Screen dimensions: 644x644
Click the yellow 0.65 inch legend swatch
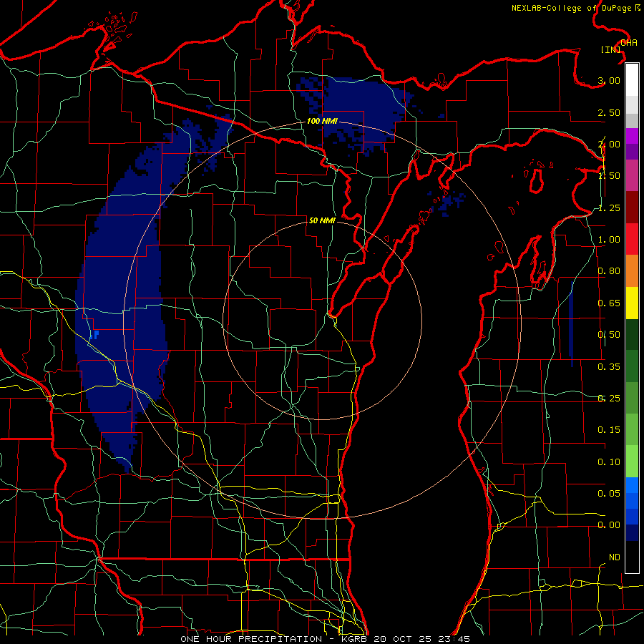pos(632,303)
